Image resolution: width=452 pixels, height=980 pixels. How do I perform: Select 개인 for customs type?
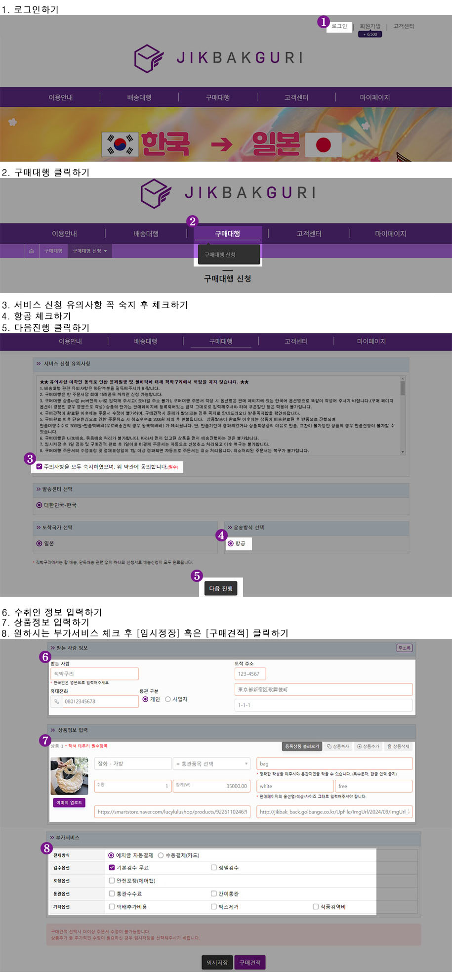145,699
